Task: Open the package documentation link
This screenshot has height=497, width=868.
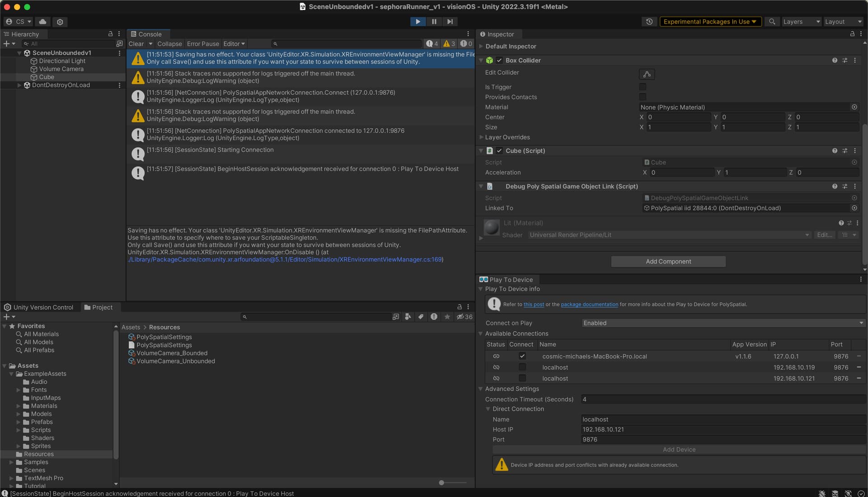Action: pyautogui.click(x=589, y=304)
